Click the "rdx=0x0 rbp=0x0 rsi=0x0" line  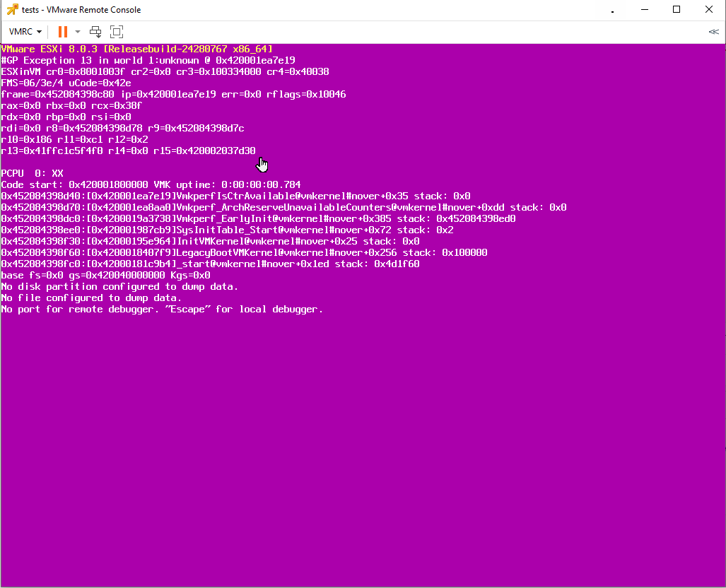coord(66,117)
